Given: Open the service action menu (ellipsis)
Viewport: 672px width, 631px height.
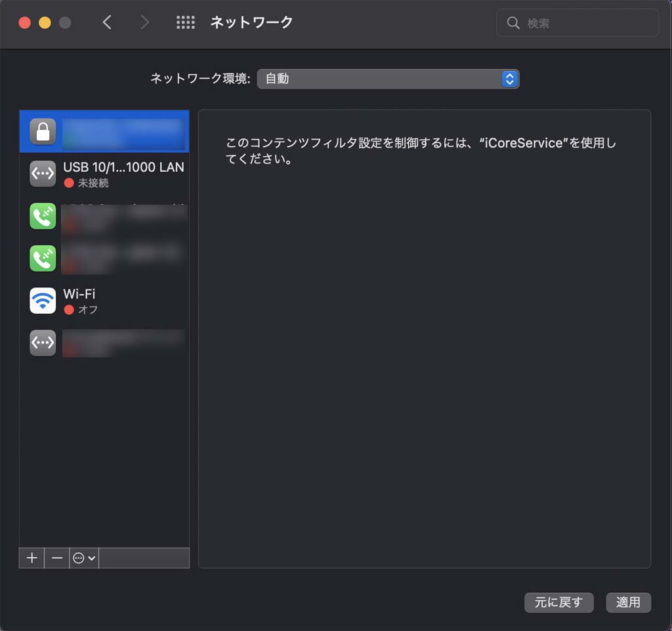Looking at the screenshot, I should tap(84, 558).
